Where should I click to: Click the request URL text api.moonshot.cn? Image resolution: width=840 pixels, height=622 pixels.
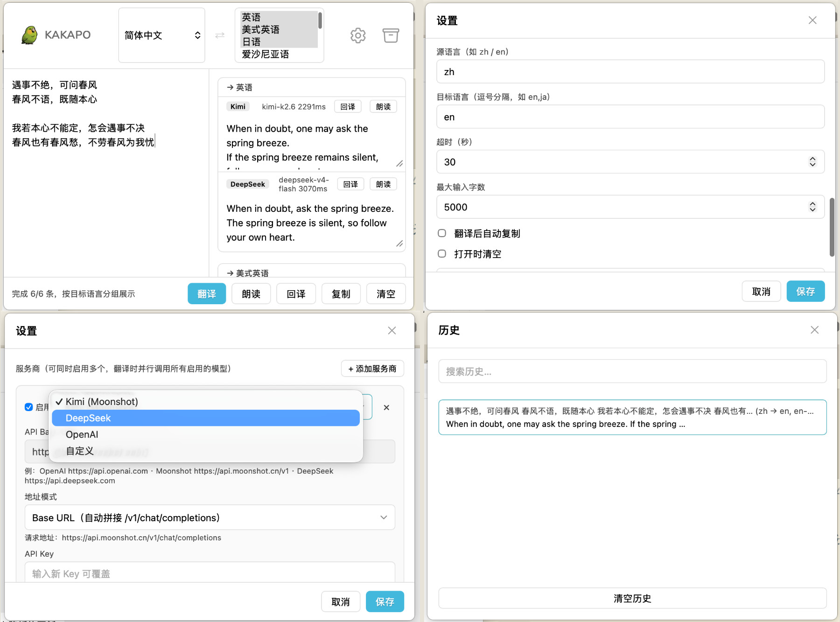[x=141, y=538]
